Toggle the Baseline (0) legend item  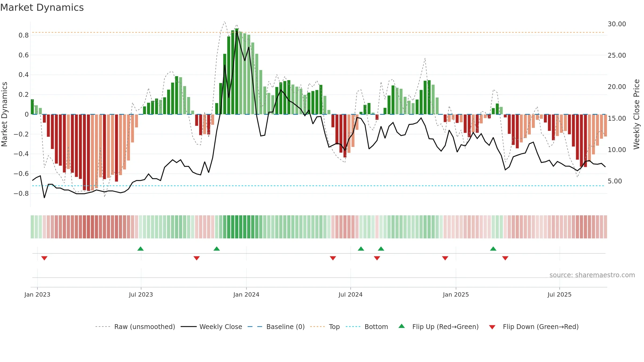pos(276,327)
